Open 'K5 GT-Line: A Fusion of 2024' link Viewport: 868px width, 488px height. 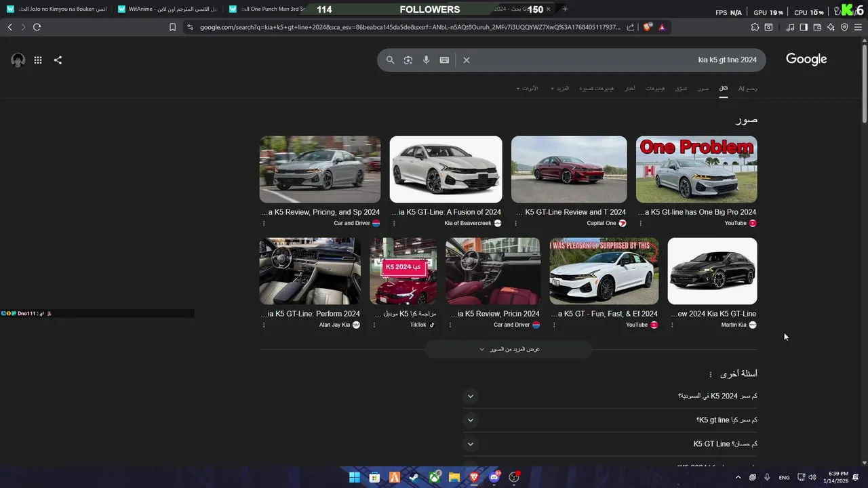coord(446,212)
